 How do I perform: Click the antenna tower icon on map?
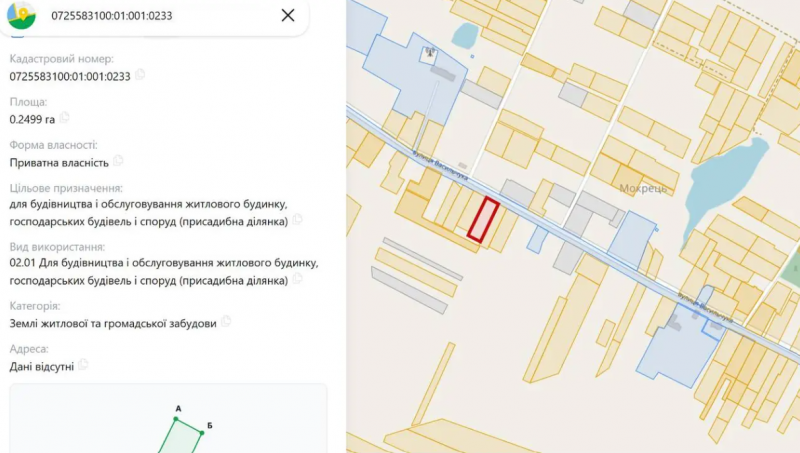point(430,52)
